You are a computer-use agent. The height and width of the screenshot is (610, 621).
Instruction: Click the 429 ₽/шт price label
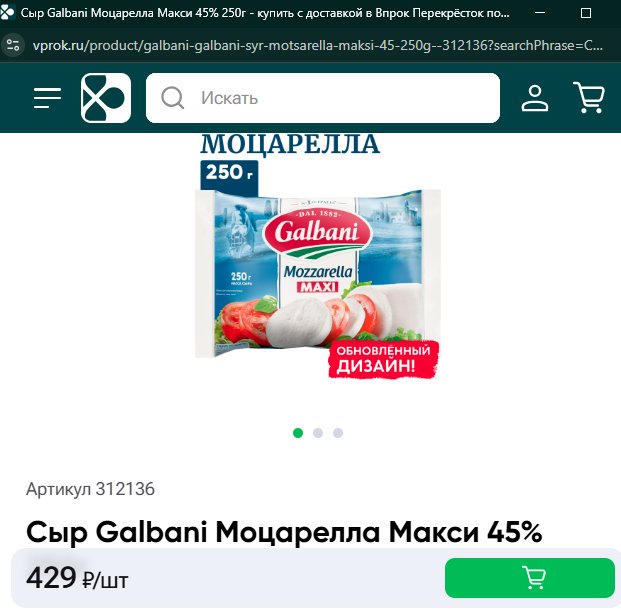[77, 578]
